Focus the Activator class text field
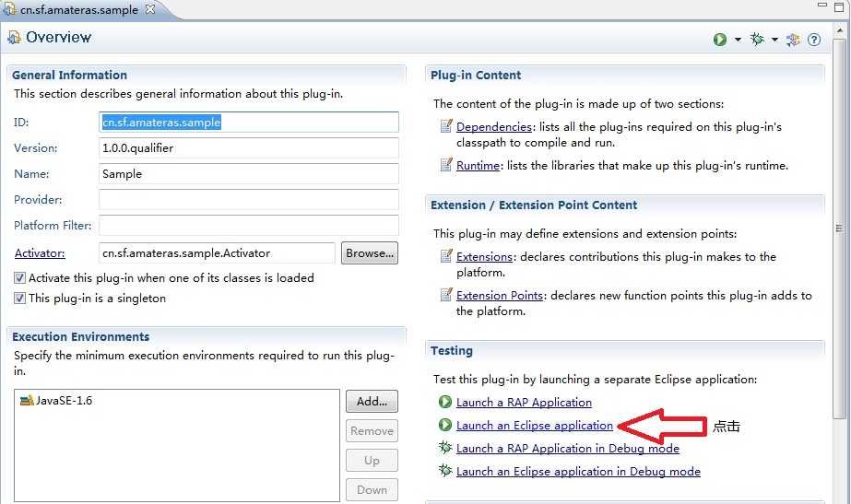Viewport: 851px width, 504px height. pos(217,253)
